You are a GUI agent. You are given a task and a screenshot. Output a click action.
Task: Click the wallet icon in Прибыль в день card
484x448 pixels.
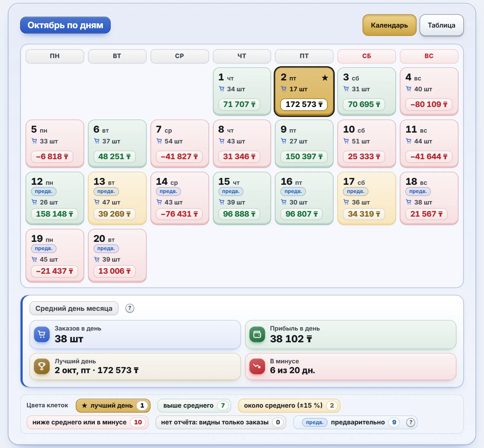[x=257, y=334]
